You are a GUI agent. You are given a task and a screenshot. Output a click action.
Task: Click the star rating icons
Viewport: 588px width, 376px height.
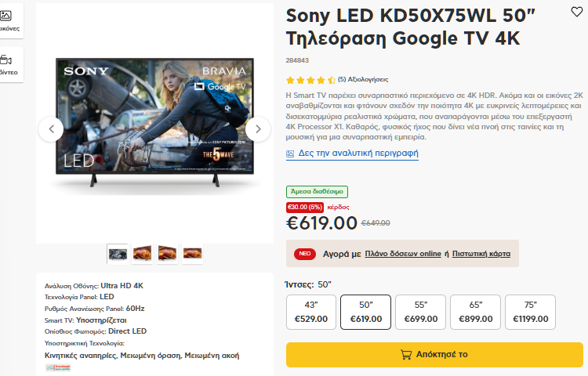click(x=310, y=80)
